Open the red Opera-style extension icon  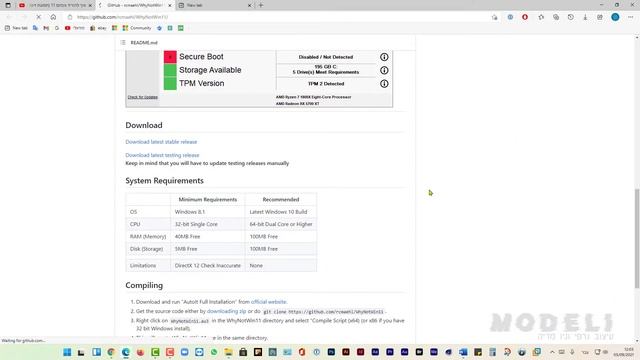pyautogui.click(x=525, y=17)
